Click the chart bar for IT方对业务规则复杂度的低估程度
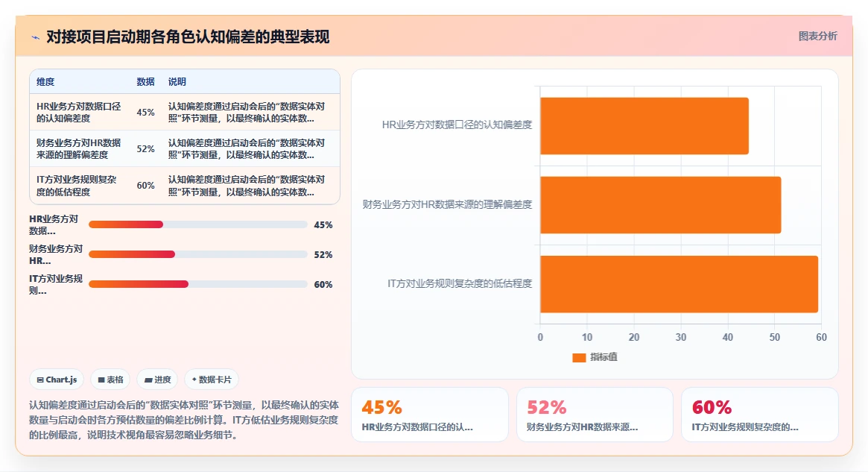 (679, 284)
